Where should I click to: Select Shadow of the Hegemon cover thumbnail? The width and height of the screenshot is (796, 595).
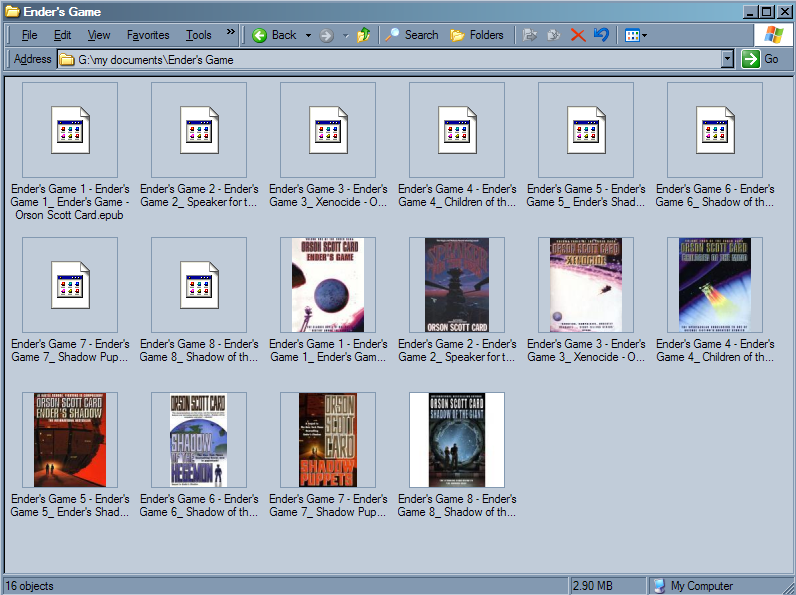coord(199,440)
